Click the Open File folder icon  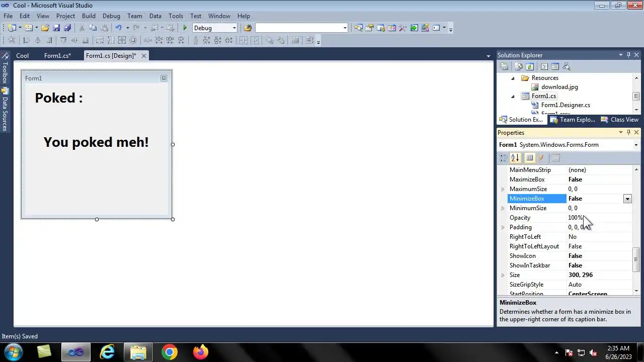(x=45, y=28)
